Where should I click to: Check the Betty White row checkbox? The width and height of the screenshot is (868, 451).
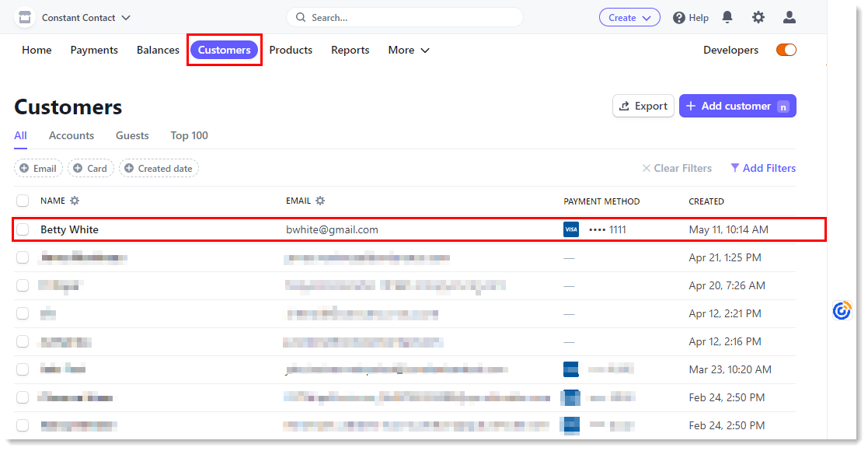click(23, 229)
